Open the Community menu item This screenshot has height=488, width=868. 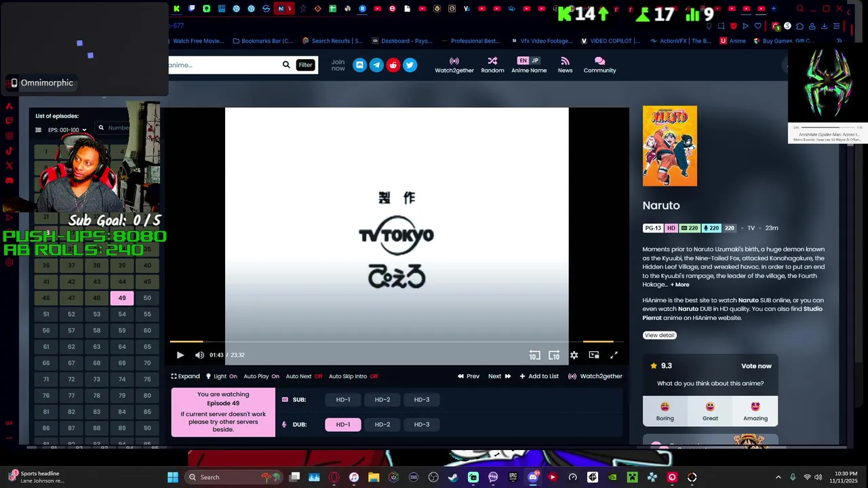(x=599, y=65)
